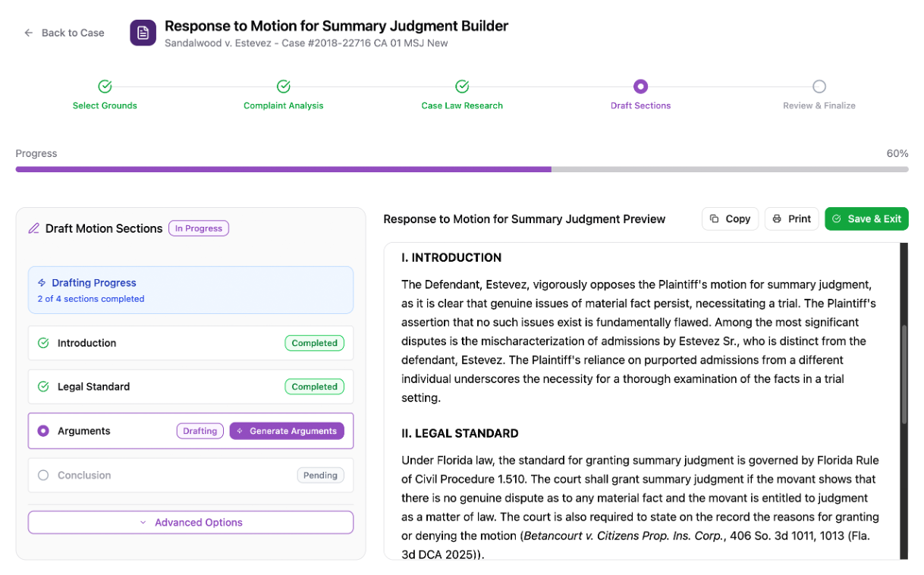
Task: Click the pencil icon beside Draft Motion Sections
Action: click(x=34, y=228)
